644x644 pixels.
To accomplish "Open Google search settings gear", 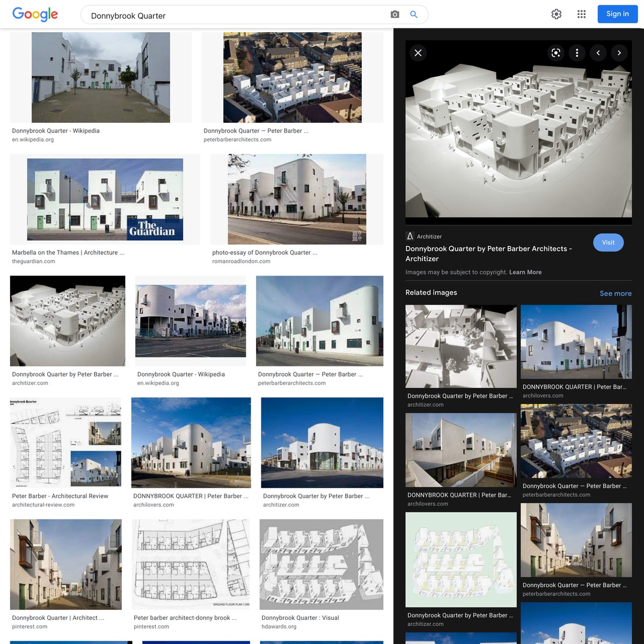I will tap(556, 14).
